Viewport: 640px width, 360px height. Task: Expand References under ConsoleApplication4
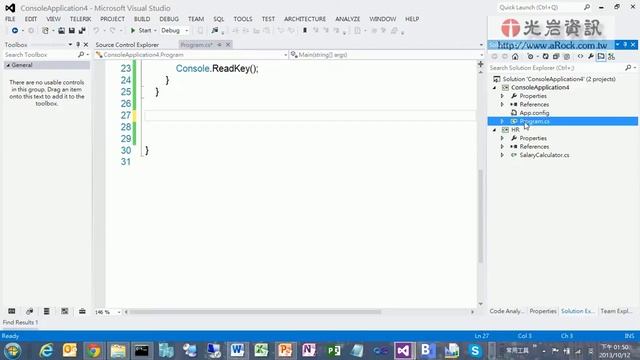(x=502, y=104)
